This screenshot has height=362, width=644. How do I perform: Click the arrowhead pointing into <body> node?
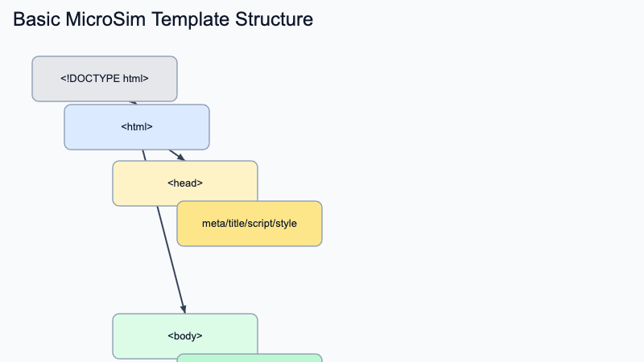coord(184,309)
